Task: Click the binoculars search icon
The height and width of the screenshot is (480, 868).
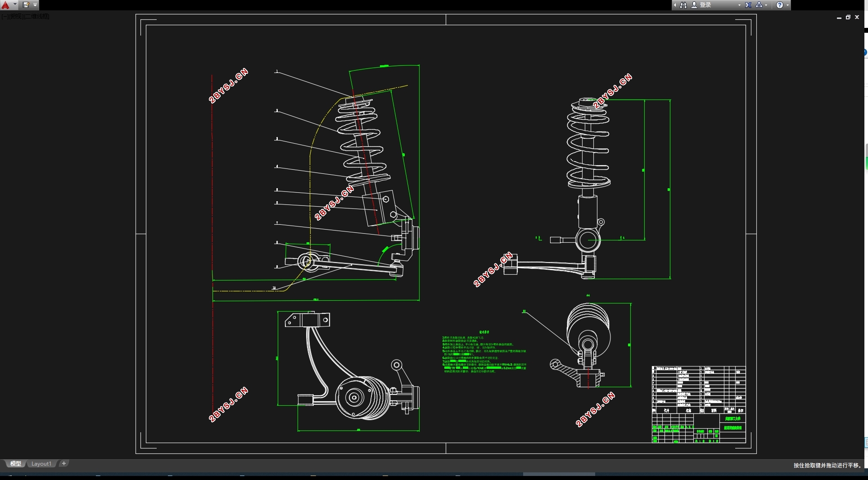Action: (683, 5)
